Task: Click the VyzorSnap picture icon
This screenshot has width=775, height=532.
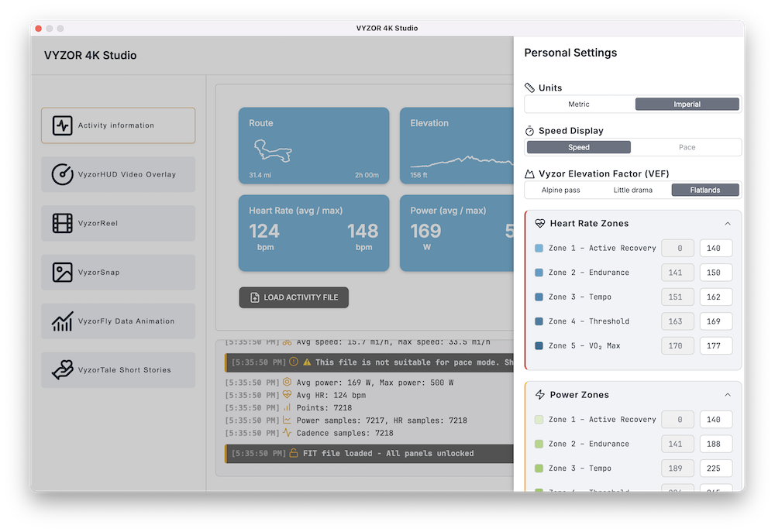Action: click(x=63, y=273)
